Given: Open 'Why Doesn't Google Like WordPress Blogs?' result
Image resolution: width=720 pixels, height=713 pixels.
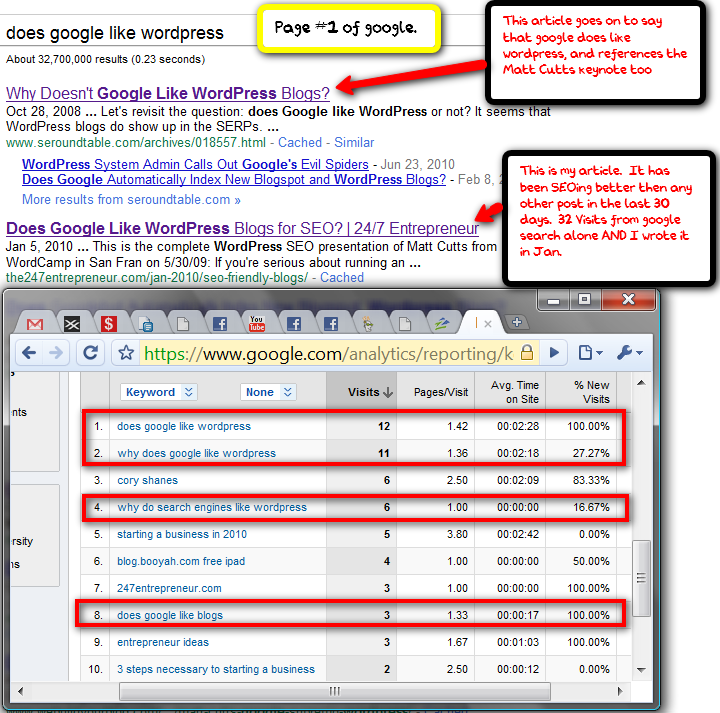Looking at the screenshot, I should 168,93.
